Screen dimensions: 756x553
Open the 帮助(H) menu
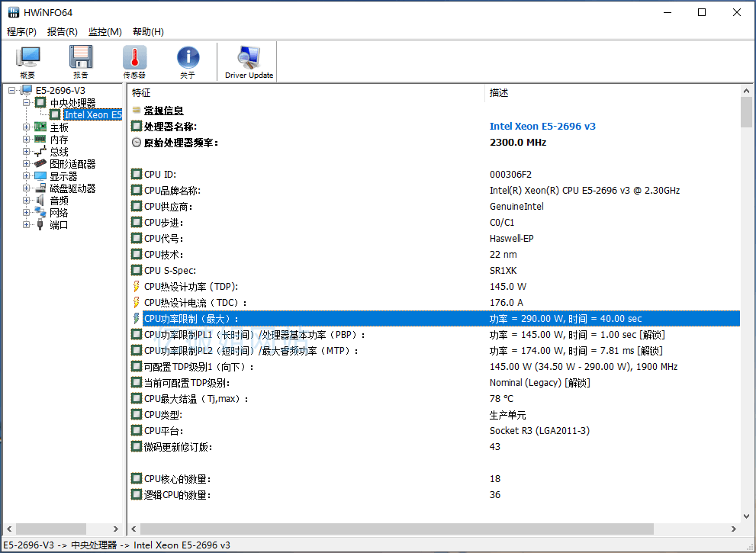coord(148,32)
